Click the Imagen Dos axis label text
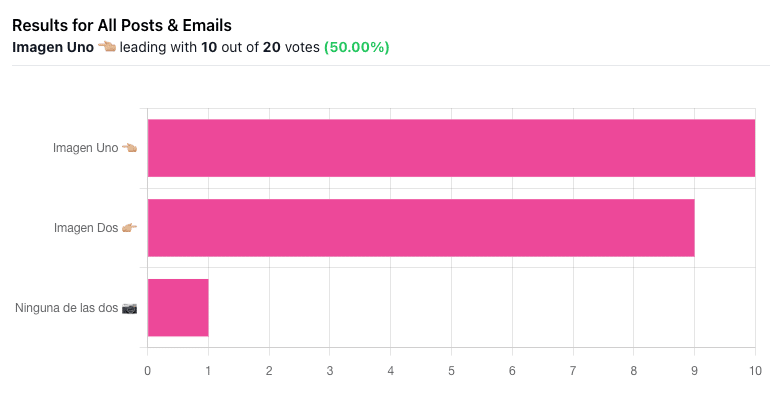 pos(86,228)
